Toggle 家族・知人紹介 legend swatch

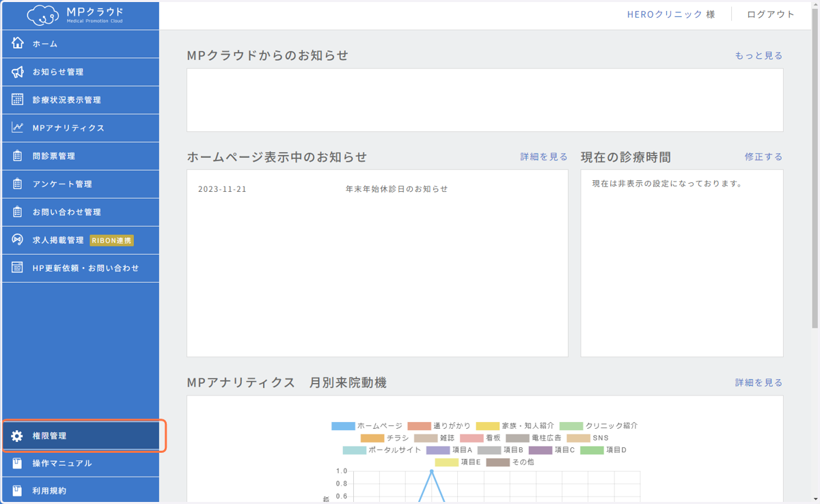[488, 426]
